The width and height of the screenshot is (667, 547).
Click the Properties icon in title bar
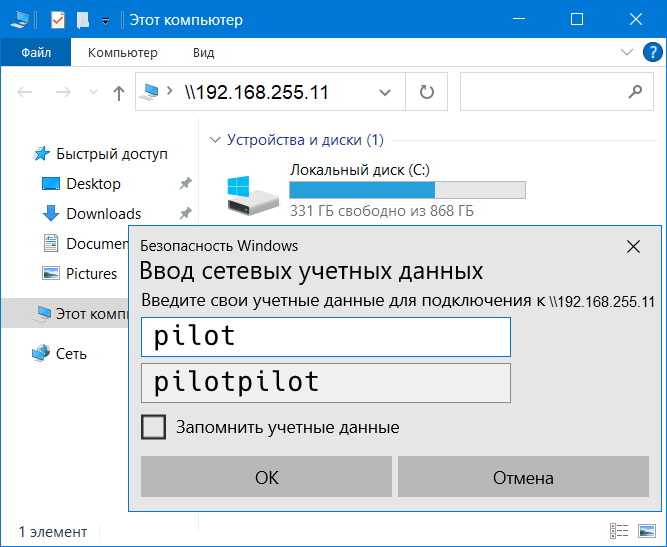[x=57, y=19]
